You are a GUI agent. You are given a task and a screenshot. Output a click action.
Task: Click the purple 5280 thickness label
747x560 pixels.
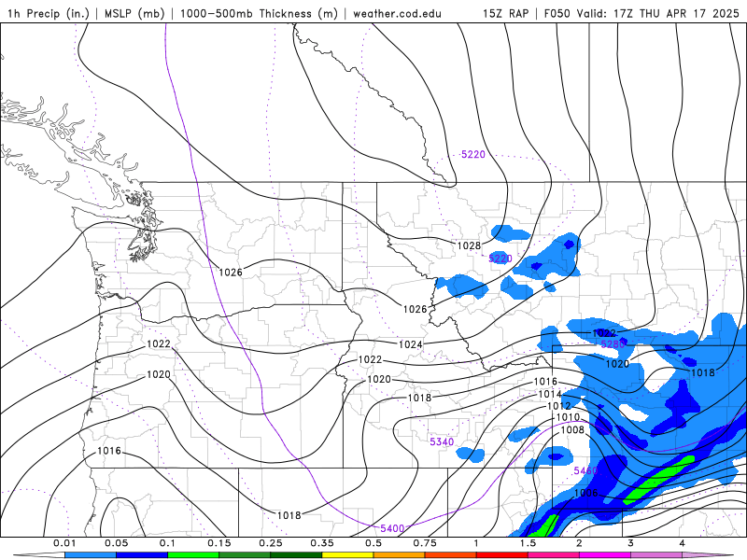(613, 343)
